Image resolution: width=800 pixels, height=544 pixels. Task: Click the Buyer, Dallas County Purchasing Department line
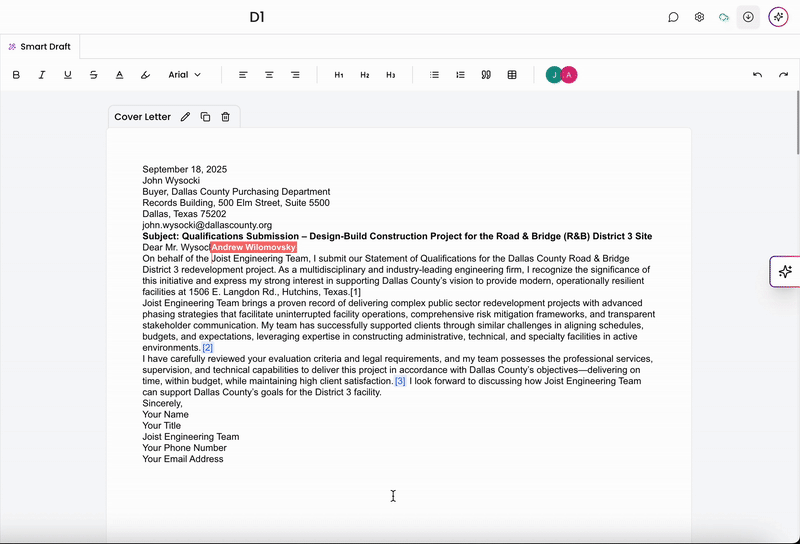[x=236, y=192]
